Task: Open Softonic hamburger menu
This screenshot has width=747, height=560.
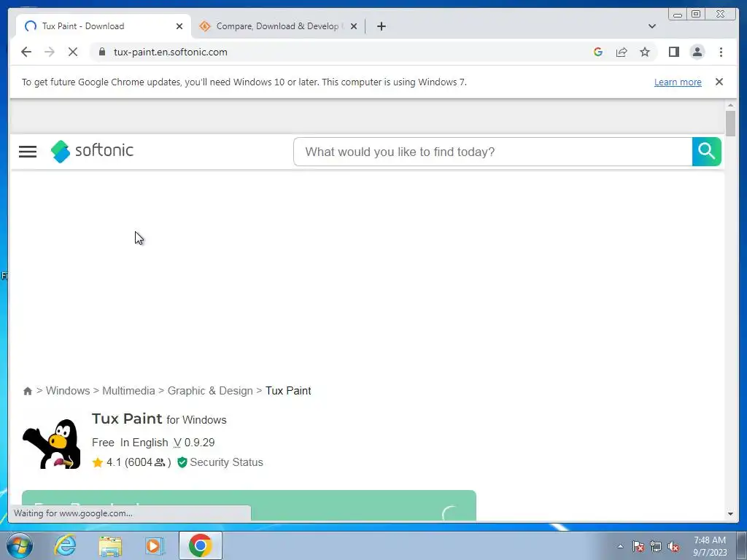Action: [x=28, y=152]
